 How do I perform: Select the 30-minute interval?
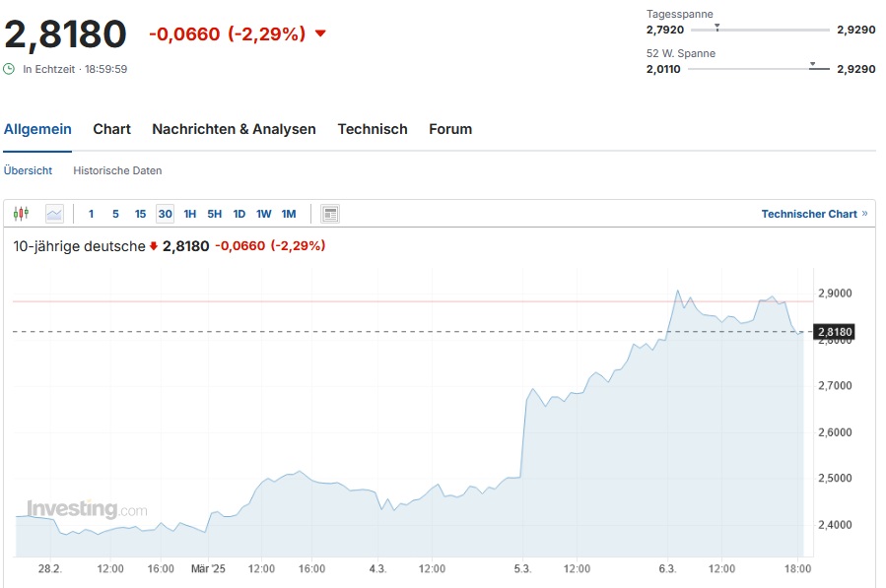[x=165, y=214]
